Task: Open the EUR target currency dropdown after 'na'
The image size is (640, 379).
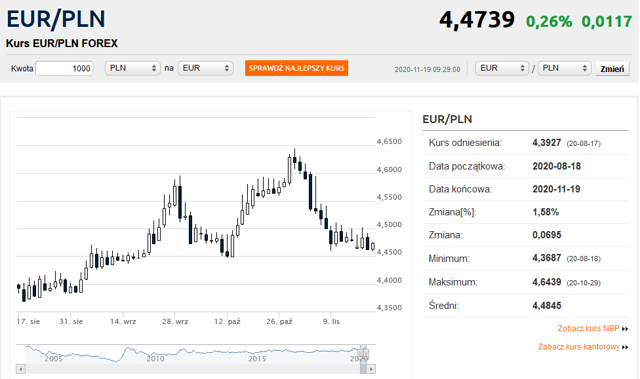Action: 205,68
